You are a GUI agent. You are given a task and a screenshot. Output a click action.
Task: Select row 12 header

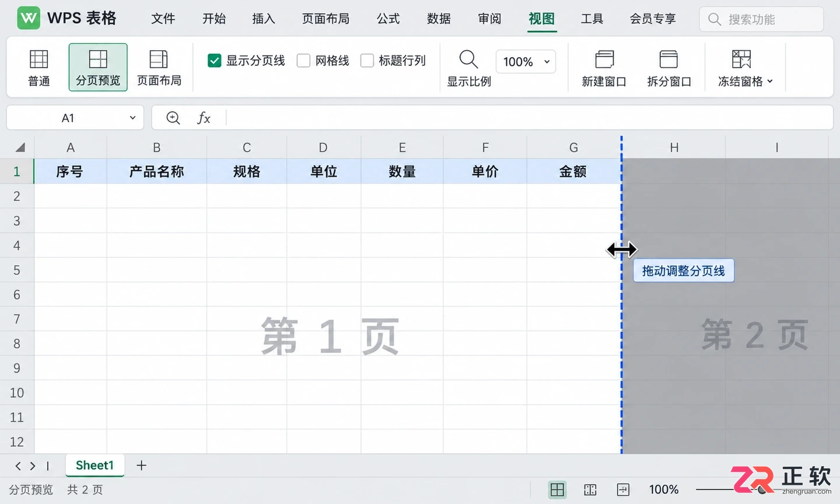17,442
